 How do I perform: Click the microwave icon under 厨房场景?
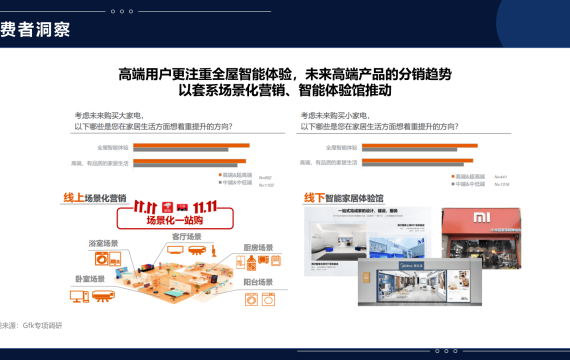(x=263, y=260)
